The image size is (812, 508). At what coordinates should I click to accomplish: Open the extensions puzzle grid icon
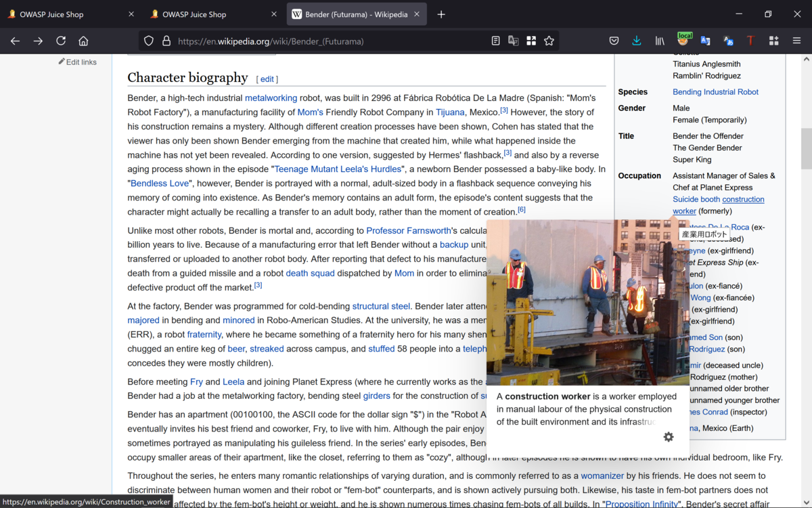(773, 41)
